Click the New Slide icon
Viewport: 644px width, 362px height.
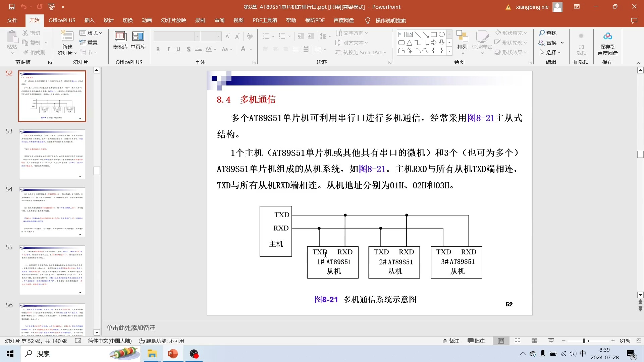coord(67,36)
